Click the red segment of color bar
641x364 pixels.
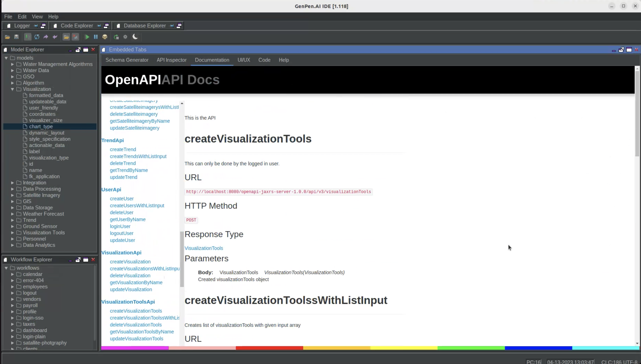(269, 348)
